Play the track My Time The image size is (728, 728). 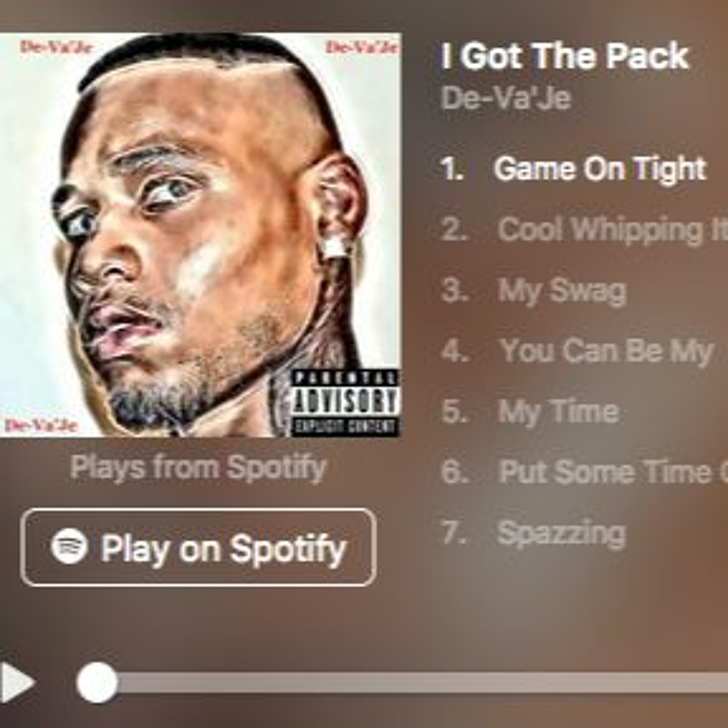pyautogui.click(x=558, y=411)
